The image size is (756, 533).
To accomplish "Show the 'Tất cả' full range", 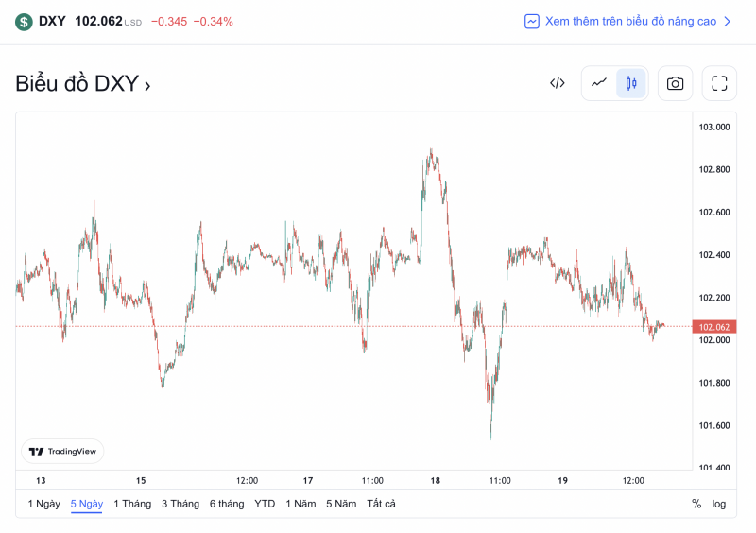I will [x=382, y=504].
